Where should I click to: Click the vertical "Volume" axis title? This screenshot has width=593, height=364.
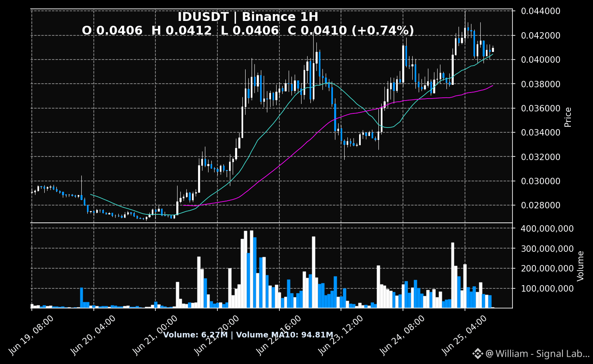[x=581, y=266]
